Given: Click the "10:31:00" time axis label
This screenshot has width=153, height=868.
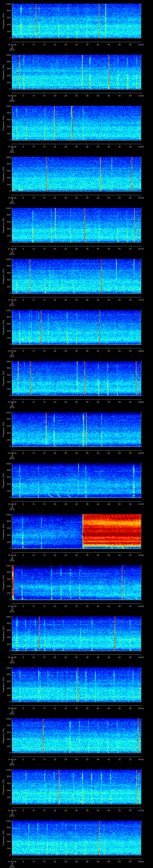Looking at the screenshot, I should [12, 44].
